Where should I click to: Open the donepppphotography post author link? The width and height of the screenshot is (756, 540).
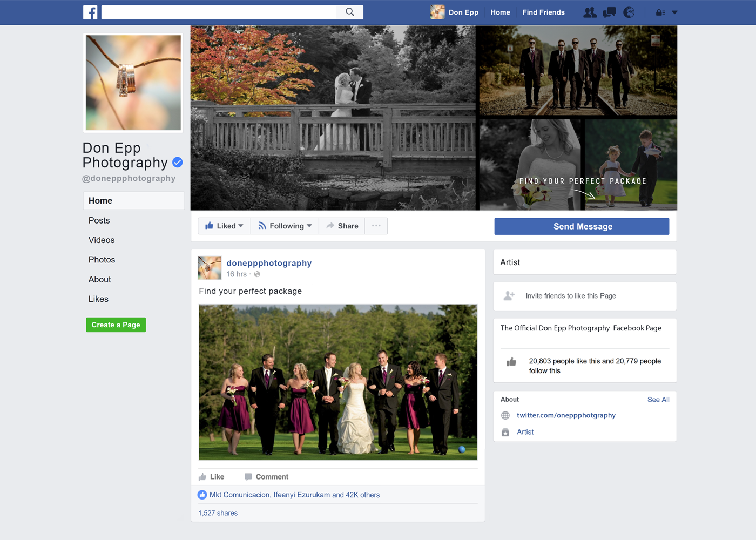pos(269,263)
